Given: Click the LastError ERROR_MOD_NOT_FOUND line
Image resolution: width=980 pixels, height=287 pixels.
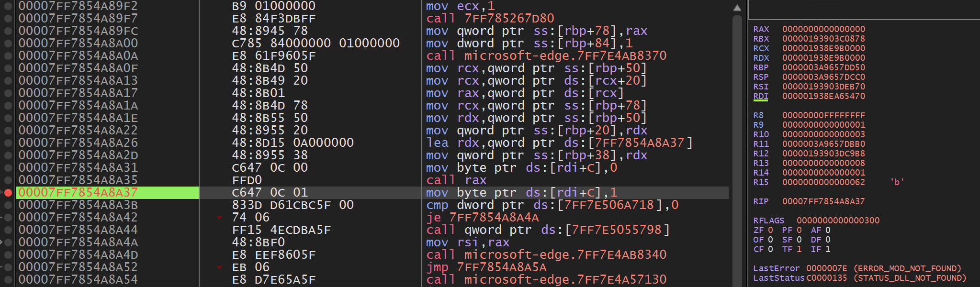Looking at the screenshot, I should click(857, 268).
